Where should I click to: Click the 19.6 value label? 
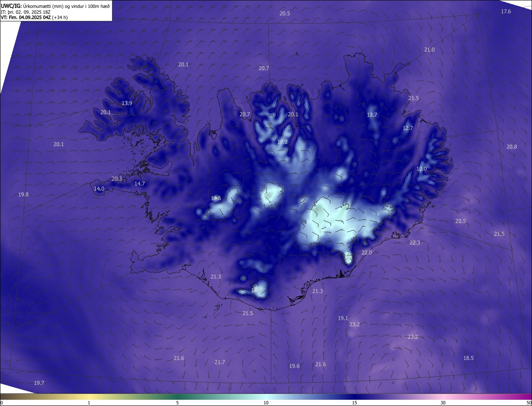(x=294, y=366)
